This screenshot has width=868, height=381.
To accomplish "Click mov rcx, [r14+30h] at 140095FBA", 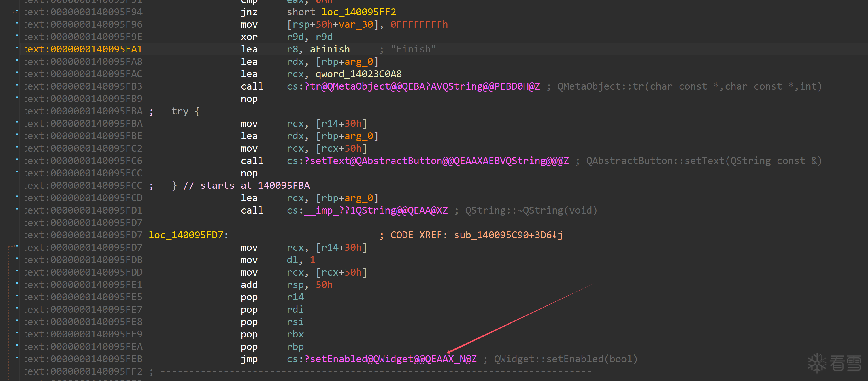I will coord(304,124).
